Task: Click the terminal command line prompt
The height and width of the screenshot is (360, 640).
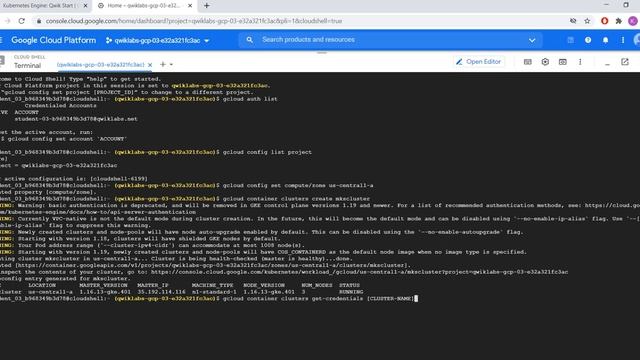Action: tap(318, 298)
